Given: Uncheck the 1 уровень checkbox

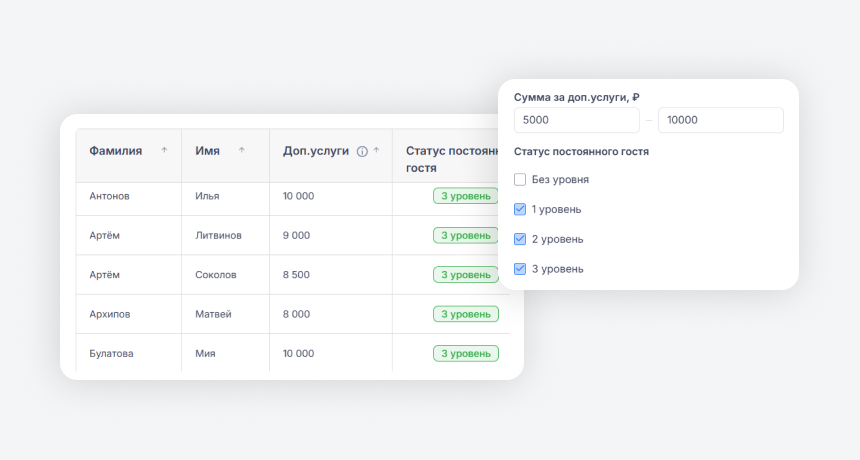Looking at the screenshot, I should click(x=520, y=210).
